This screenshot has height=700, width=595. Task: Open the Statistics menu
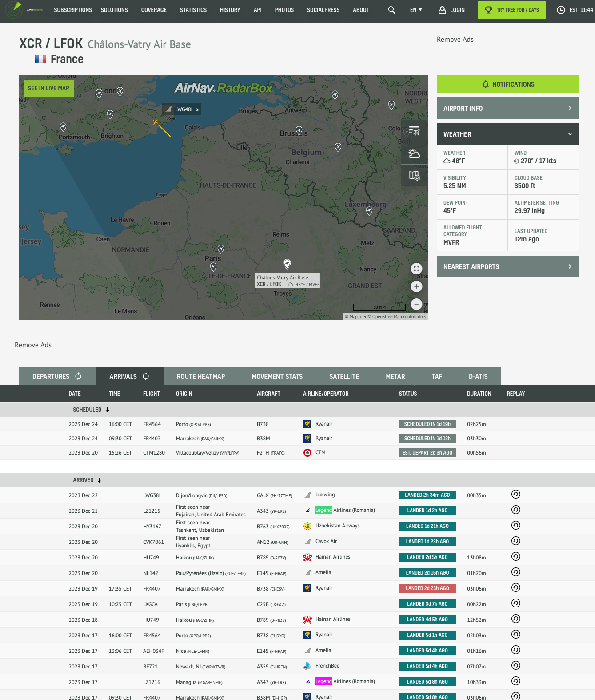(193, 10)
